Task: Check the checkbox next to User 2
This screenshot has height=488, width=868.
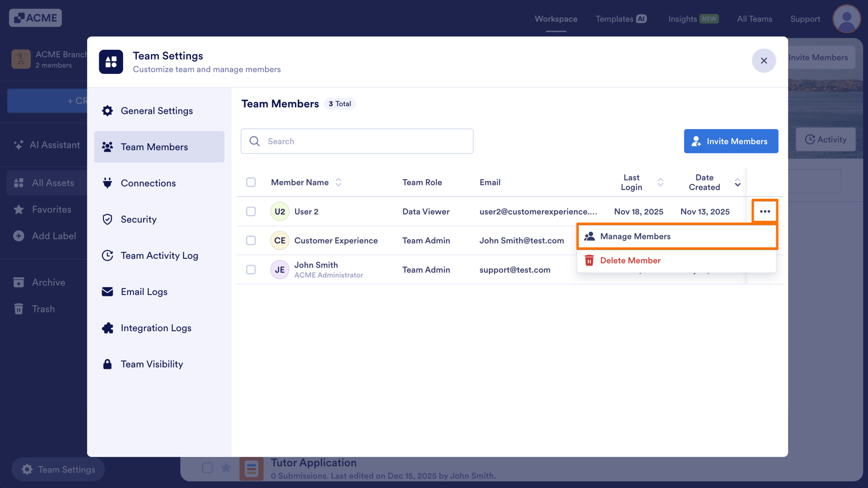Action: pos(251,211)
